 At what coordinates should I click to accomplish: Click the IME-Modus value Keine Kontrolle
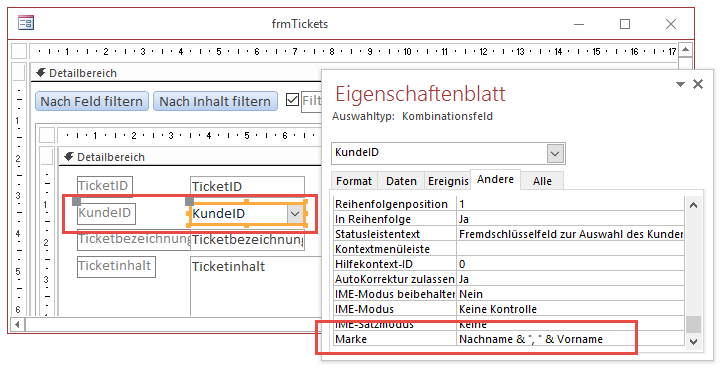point(570,309)
